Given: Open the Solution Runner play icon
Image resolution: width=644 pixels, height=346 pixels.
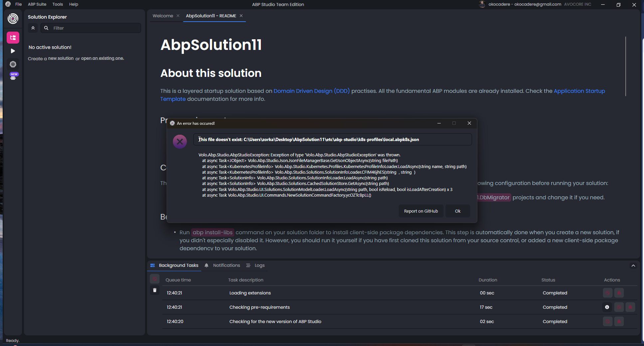Looking at the screenshot, I should tap(13, 51).
